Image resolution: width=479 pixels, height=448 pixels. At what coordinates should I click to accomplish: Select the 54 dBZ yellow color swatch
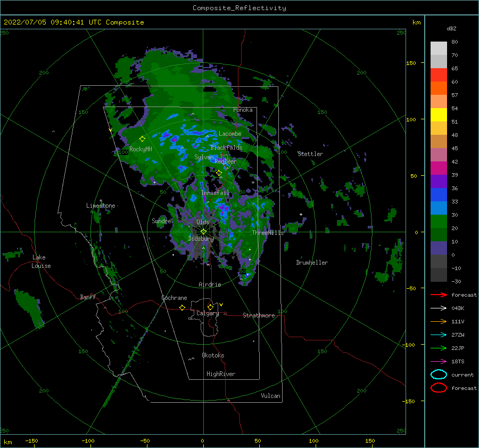click(x=439, y=115)
